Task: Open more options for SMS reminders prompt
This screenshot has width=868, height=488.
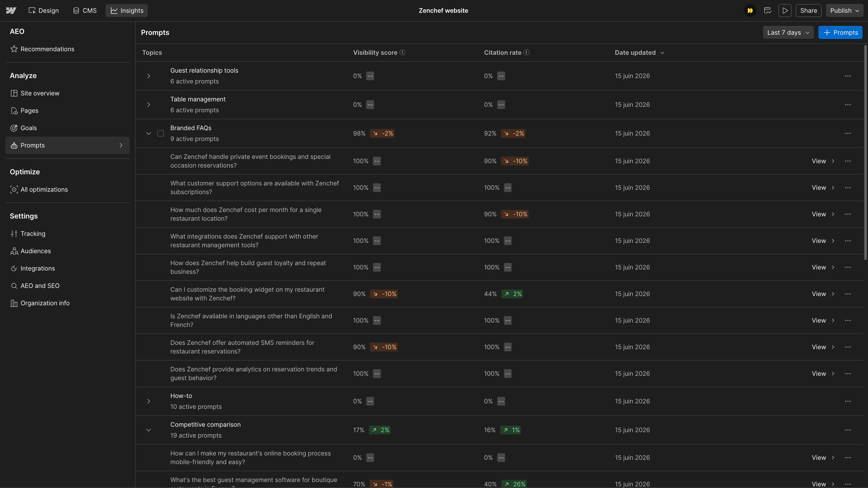Action: click(848, 347)
